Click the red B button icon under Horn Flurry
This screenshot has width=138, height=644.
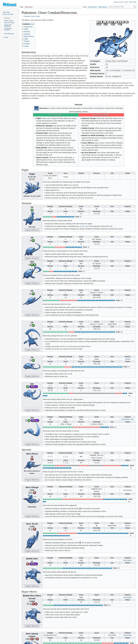click(x=32, y=459)
